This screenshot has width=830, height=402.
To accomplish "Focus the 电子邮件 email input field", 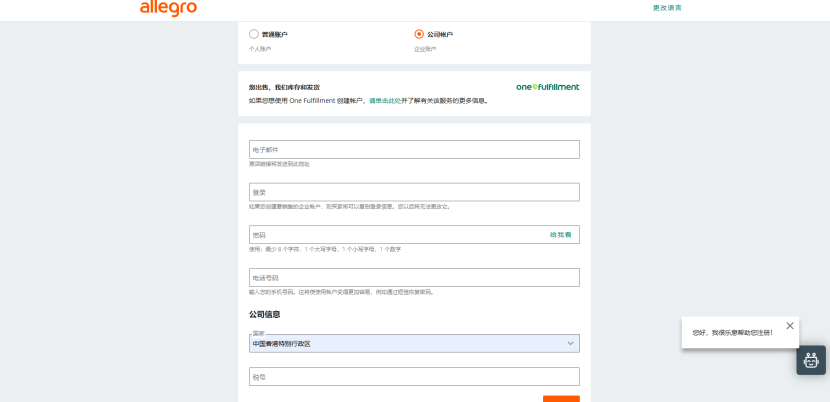I will 414,149.
